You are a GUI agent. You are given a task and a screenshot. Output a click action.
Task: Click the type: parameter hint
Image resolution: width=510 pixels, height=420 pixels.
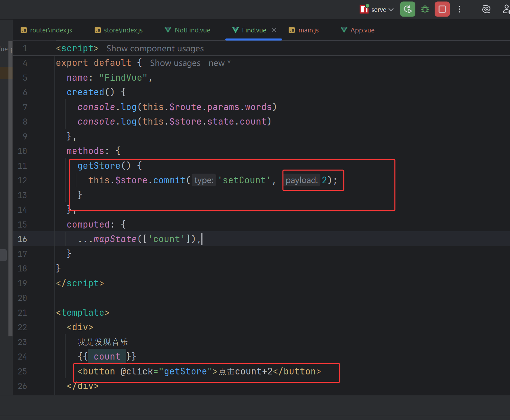(204, 180)
